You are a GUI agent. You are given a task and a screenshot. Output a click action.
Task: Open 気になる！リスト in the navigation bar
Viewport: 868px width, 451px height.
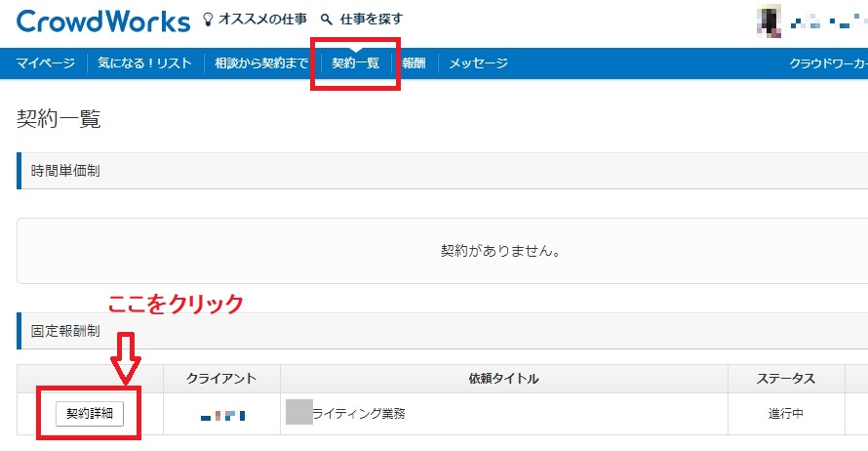[144, 63]
